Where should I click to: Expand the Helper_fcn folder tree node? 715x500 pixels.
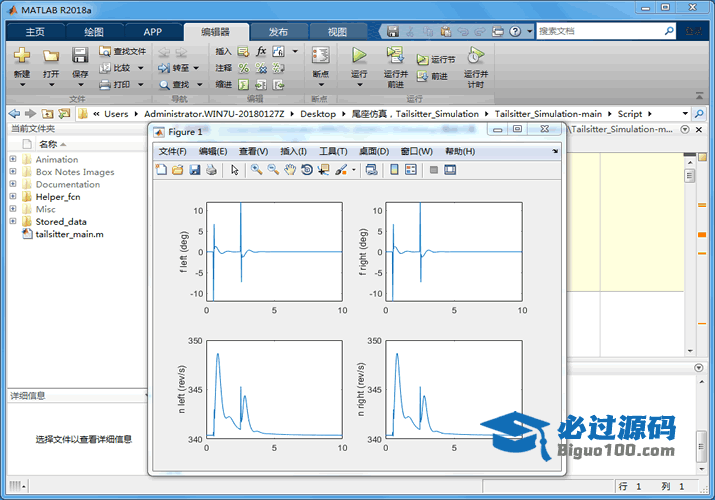pos(13,197)
